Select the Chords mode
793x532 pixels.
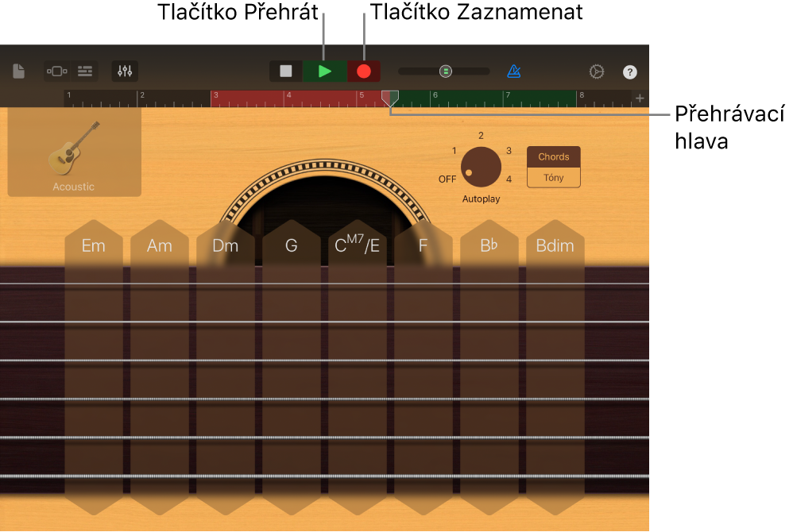point(554,156)
